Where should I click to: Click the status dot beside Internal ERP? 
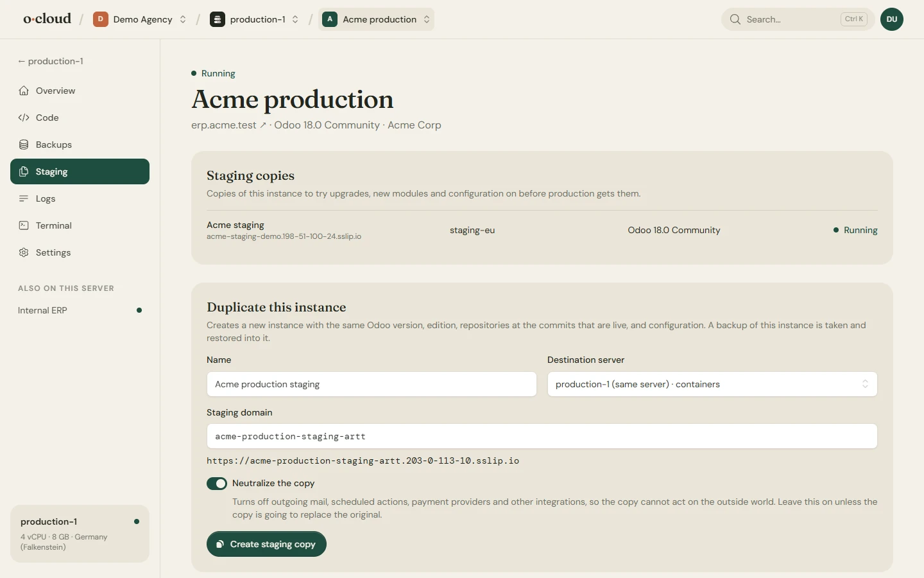coord(139,310)
